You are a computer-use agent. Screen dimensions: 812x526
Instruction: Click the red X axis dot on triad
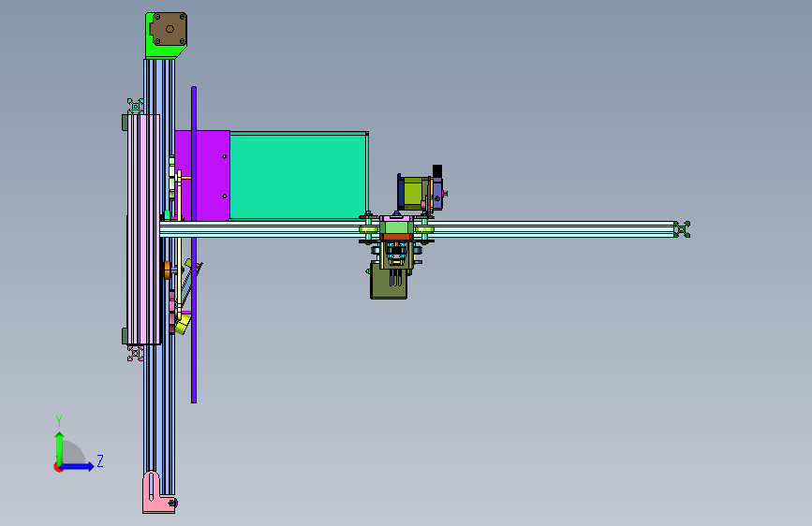pos(58,467)
